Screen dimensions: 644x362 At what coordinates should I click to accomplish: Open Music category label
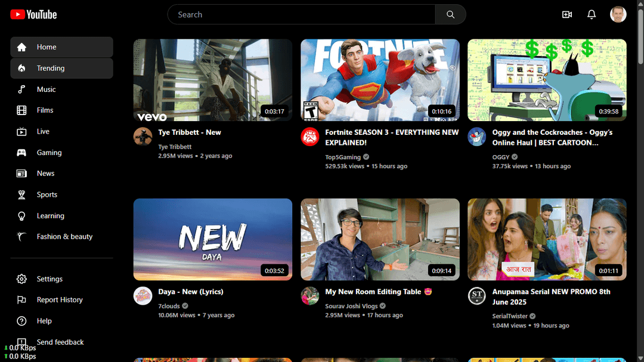click(x=46, y=89)
